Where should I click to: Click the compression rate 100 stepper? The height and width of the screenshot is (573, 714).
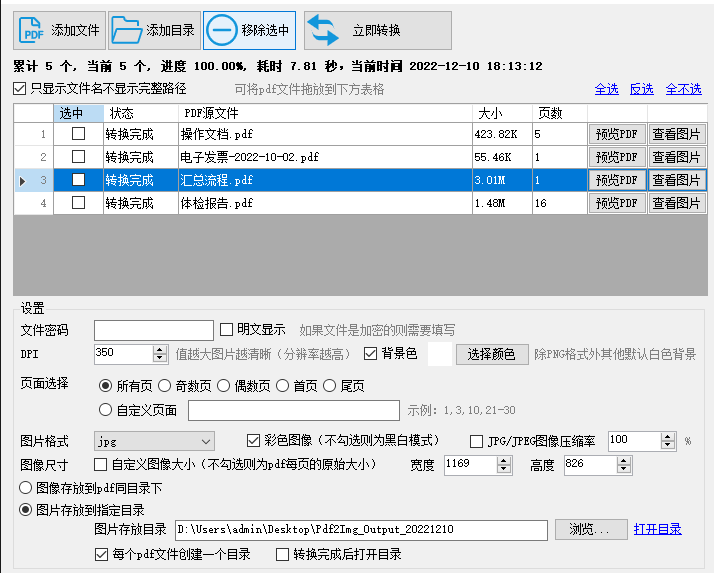[x=668, y=441]
